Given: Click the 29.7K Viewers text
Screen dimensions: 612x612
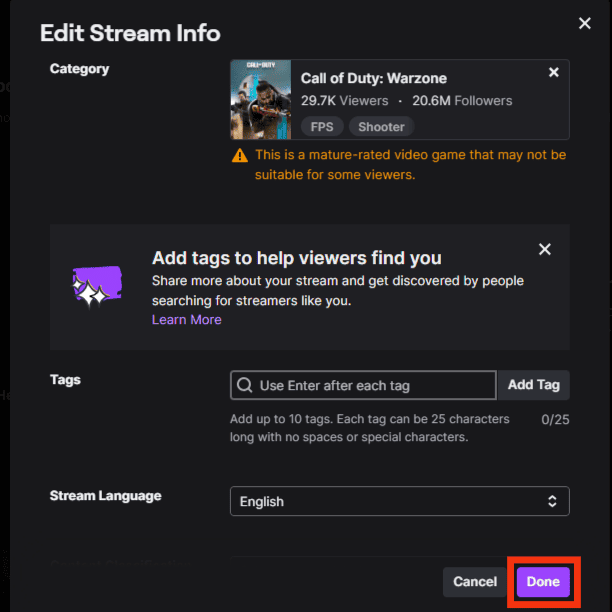Looking at the screenshot, I should 344,101.
